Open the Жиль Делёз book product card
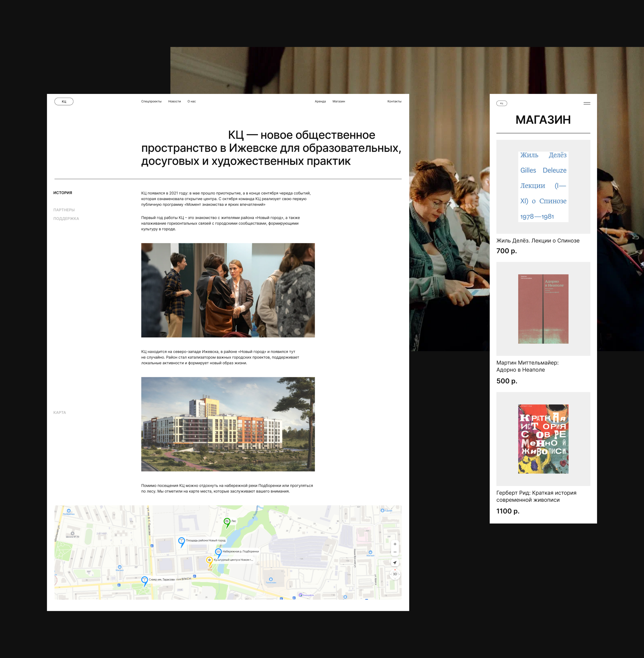The height and width of the screenshot is (658, 644). click(x=543, y=187)
